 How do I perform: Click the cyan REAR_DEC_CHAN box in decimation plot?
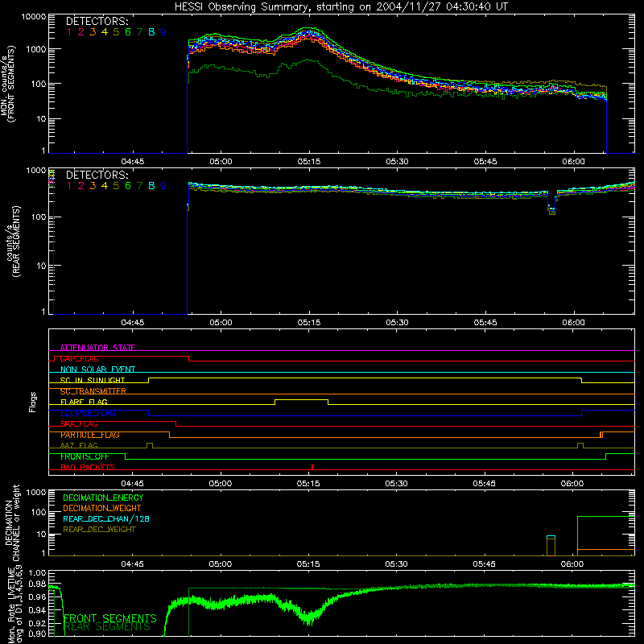pos(551,537)
